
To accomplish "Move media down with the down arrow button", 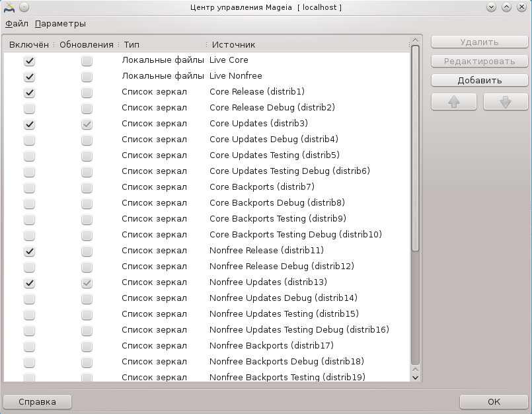I will 506,102.
